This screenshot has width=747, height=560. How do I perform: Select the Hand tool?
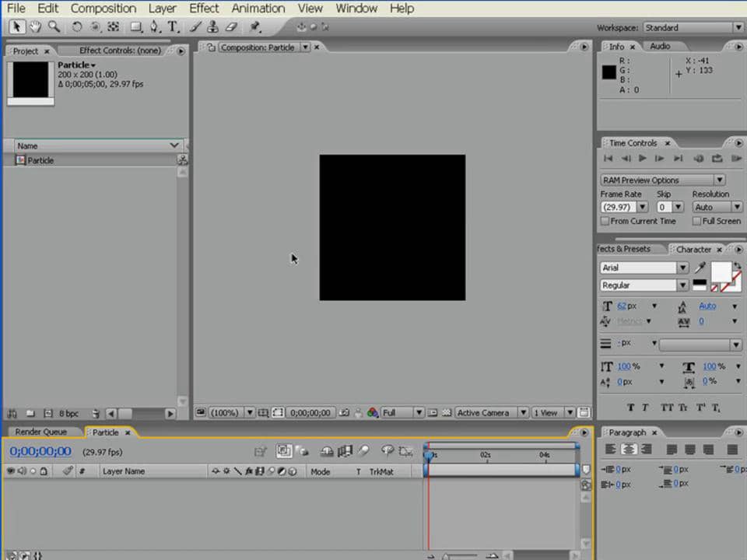[x=36, y=26]
